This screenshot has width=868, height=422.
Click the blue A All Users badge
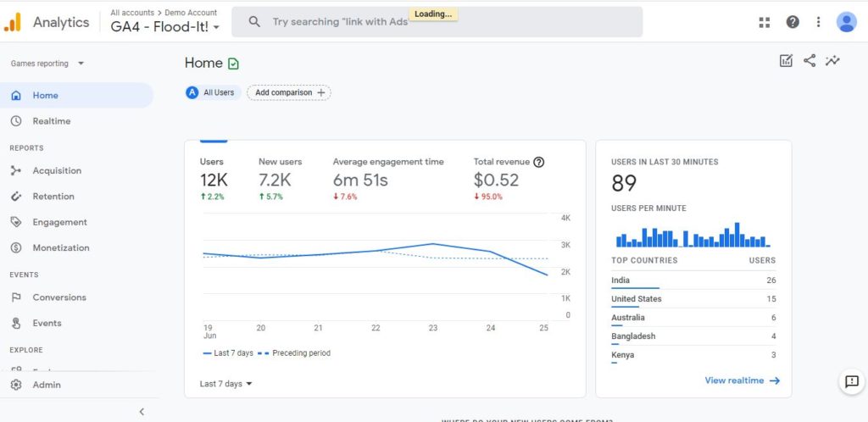pos(192,93)
